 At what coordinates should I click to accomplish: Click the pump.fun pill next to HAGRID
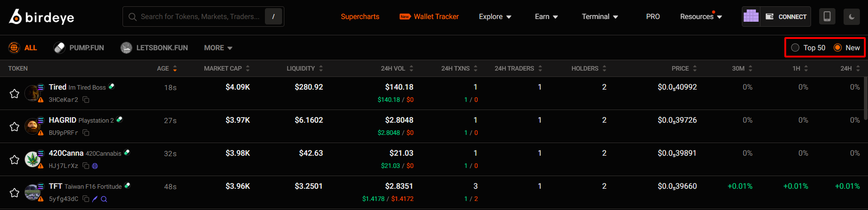point(119,119)
